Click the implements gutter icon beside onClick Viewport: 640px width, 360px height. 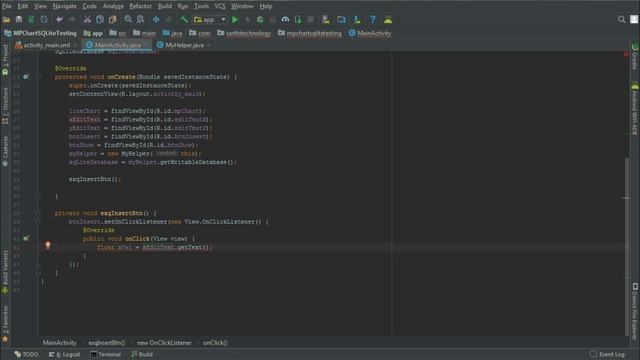coord(26,238)
